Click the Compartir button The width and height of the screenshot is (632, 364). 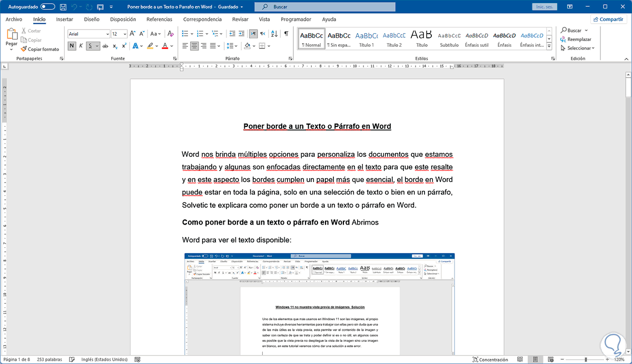click(608, 18)
